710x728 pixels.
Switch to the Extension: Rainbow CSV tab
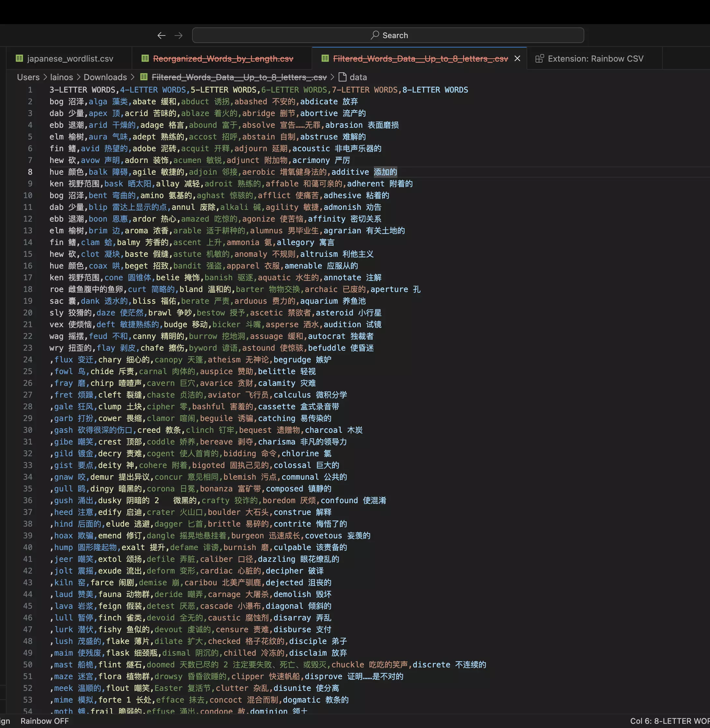tap(595, 59)
